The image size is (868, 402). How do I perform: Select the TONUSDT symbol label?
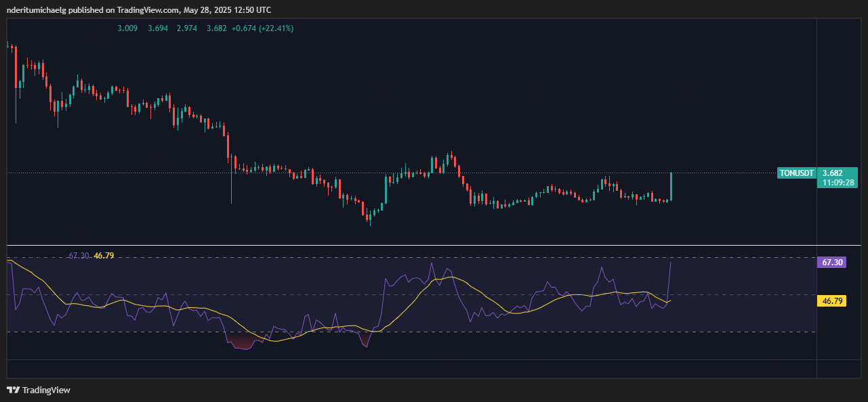(x=796, y=173)
